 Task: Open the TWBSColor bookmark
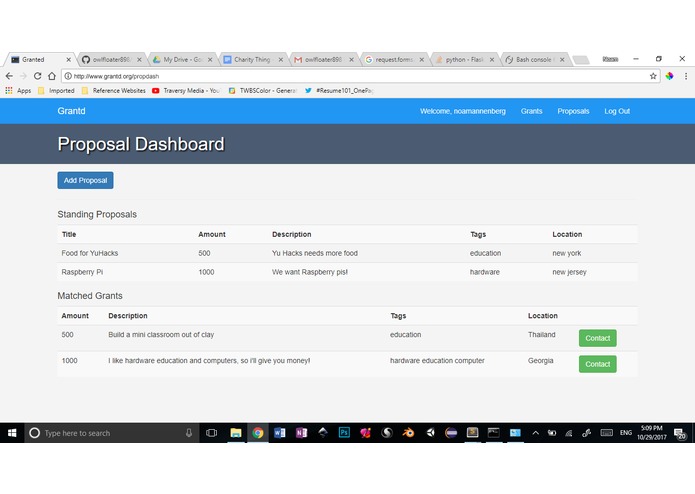(262, 90)
